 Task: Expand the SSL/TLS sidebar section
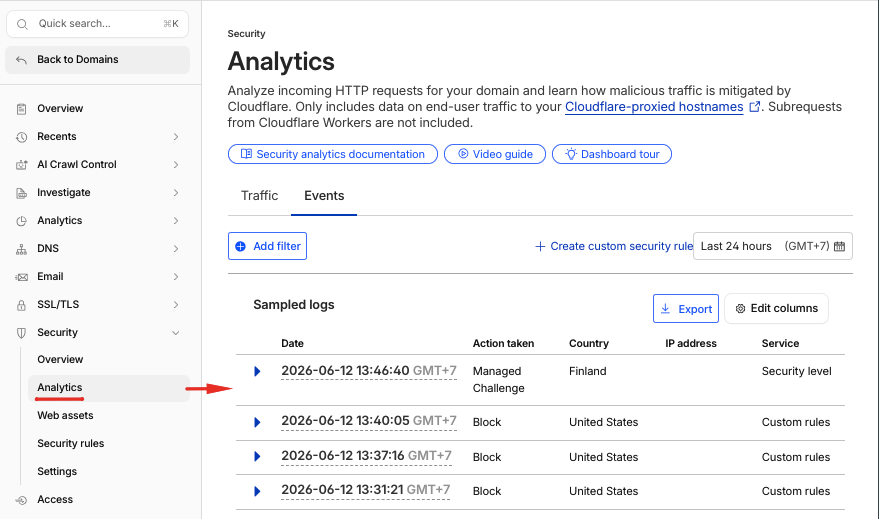tap(176, 305)
